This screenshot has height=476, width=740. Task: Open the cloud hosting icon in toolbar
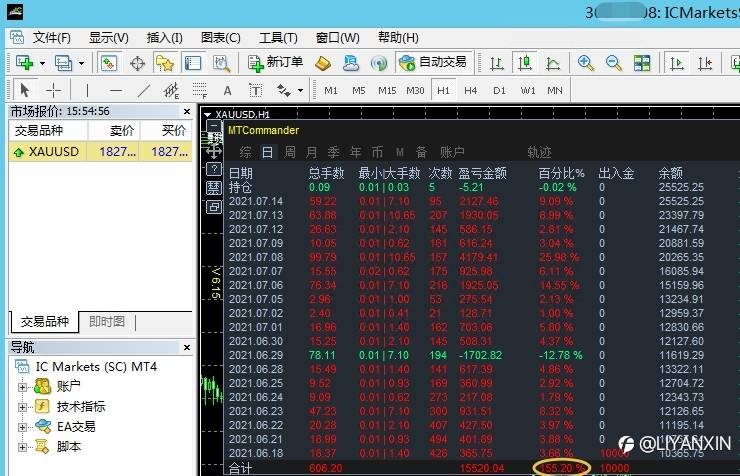click(351, 63)
